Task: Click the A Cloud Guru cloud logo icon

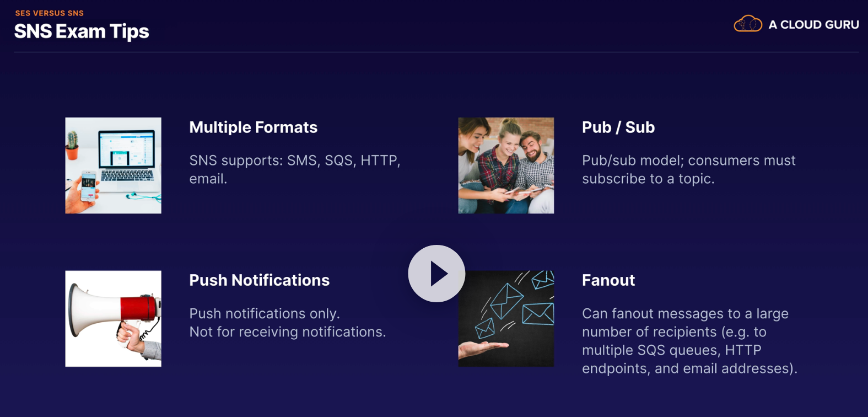Action: pyautogui.click(x=747, y=24)
